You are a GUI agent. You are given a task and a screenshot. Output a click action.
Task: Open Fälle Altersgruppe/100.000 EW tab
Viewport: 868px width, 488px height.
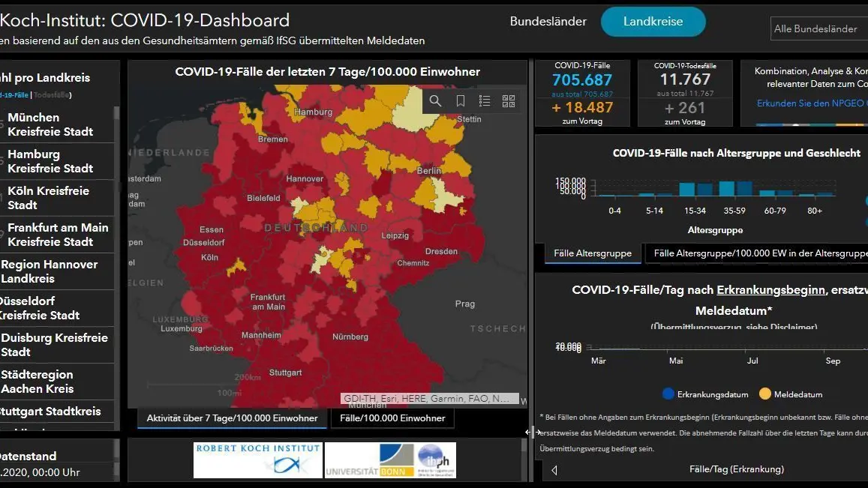757,253
